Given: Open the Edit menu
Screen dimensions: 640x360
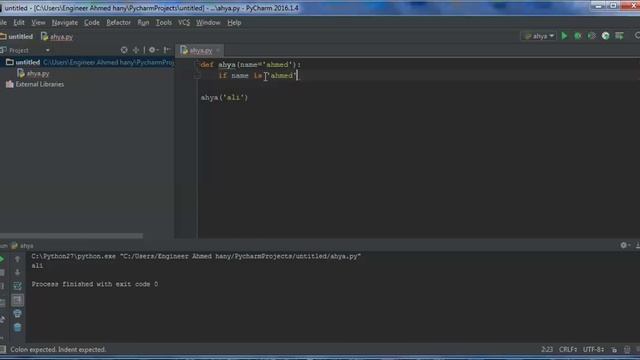Looking at the screenshot, I should pos(19,22).
